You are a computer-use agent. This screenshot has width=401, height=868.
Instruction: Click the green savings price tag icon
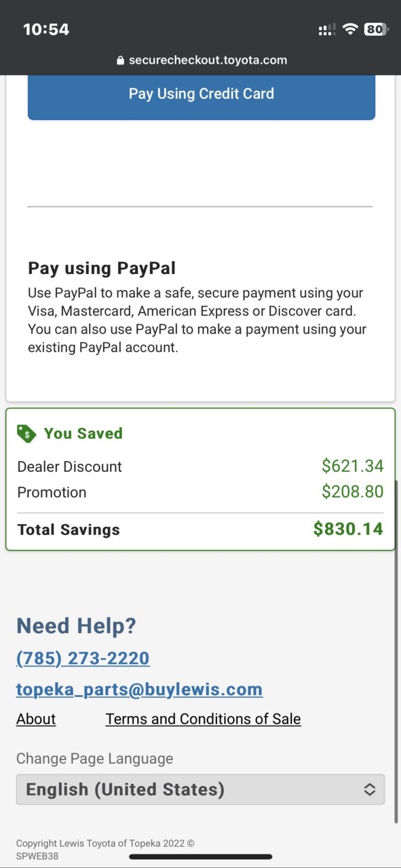26,433
